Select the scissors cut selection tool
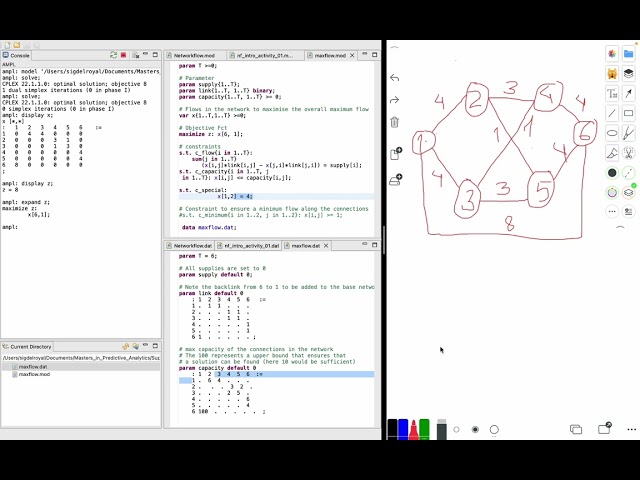 tap(629, 153)
